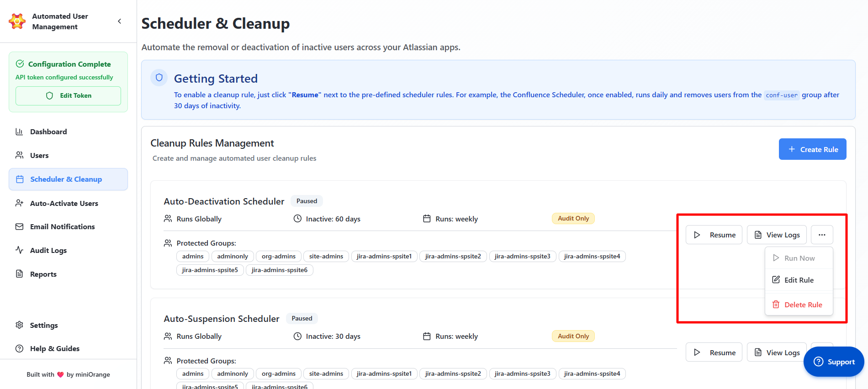
Task: Open Auto-Activate Users page
Action: pos(68,203)
